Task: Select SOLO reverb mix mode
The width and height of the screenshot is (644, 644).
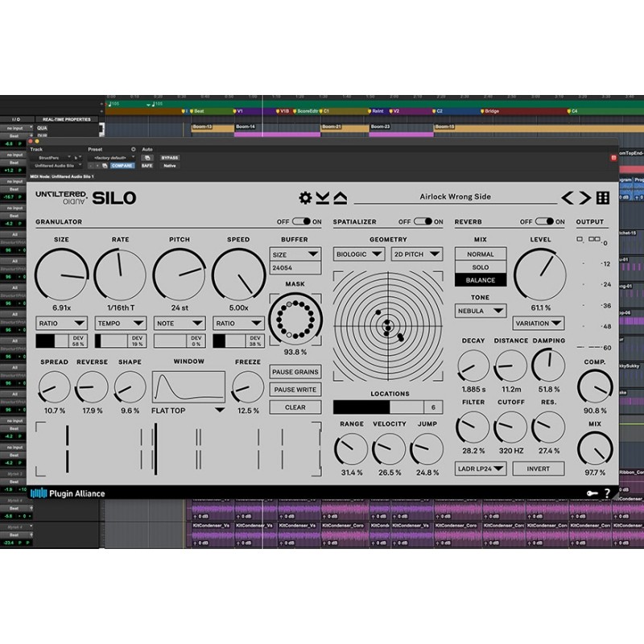Action: 480,267
